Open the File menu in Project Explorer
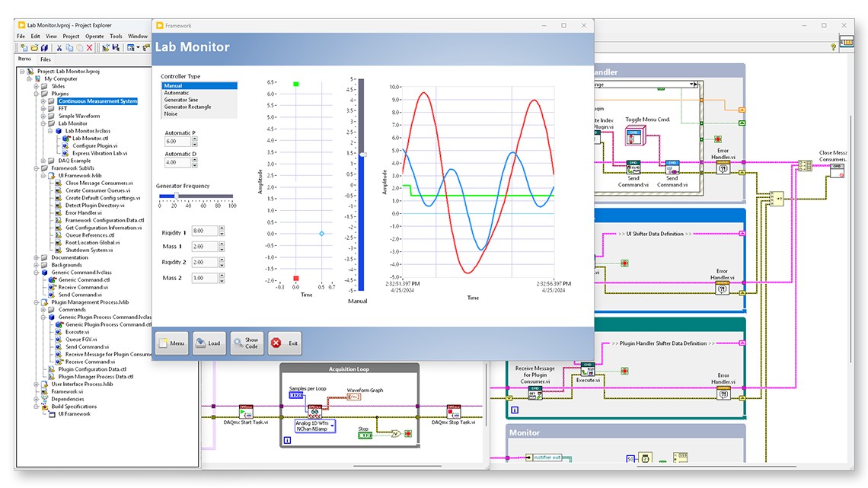The image size is (868, 488). pos(21,36)
